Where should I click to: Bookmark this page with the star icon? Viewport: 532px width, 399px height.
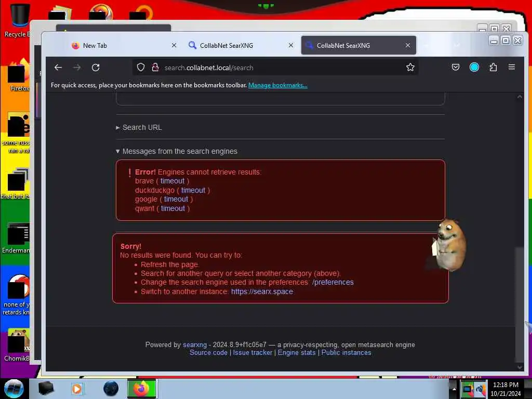click(x=410, y=68)
